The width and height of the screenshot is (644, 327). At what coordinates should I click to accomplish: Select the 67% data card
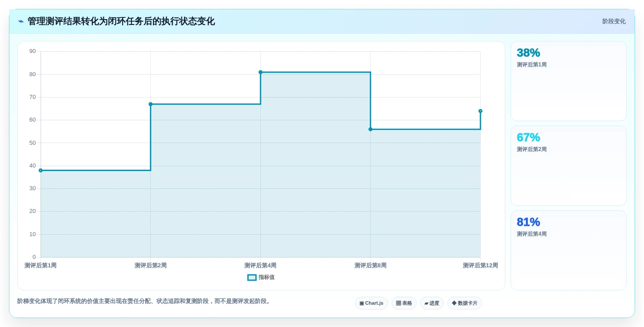(569, 166)
